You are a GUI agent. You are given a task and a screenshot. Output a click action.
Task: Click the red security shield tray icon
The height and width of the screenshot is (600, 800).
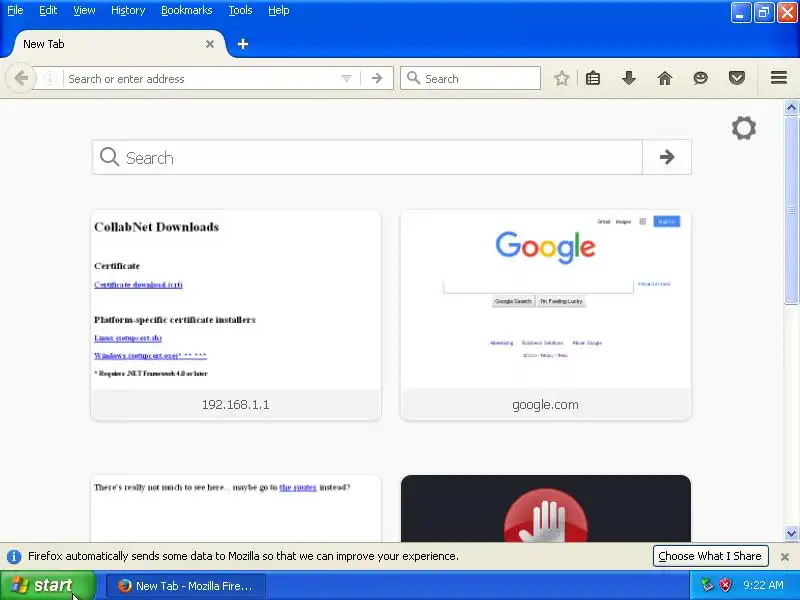725,585
